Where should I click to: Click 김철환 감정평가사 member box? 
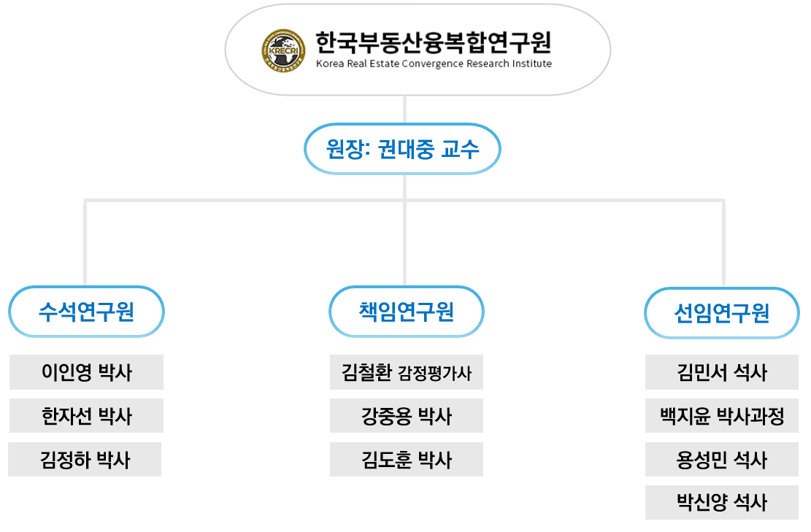click(407, 373)
